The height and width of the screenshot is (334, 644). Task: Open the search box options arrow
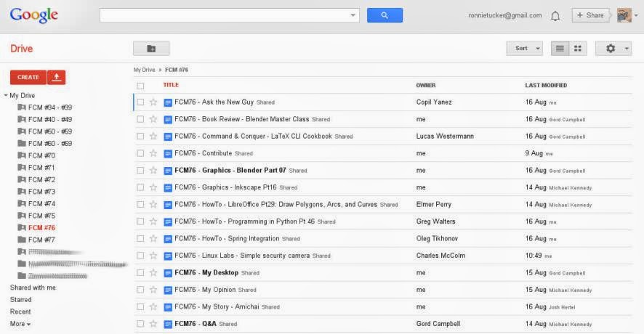tap(353, 15)
